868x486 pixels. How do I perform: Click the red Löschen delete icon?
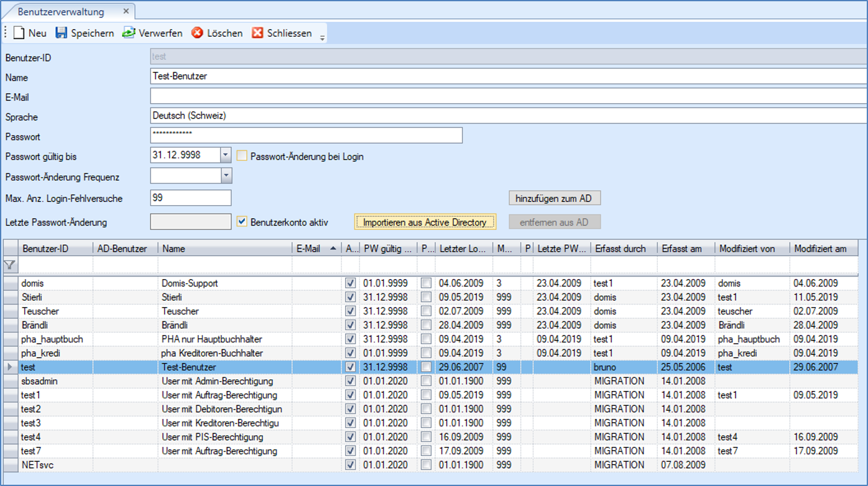click(197, 33)
